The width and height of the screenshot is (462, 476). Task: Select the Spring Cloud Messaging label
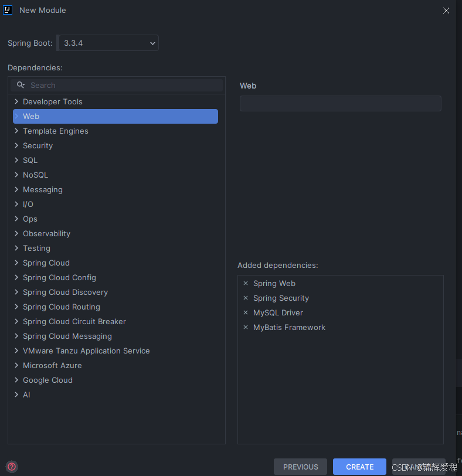pyautogui.click(x=67, y=336)
